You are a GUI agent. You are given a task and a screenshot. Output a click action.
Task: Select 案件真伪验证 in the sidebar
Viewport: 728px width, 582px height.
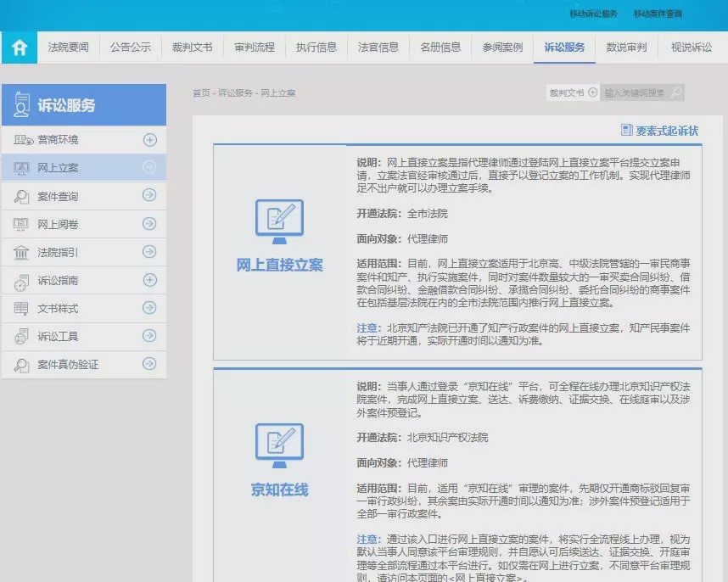[68, 365]
